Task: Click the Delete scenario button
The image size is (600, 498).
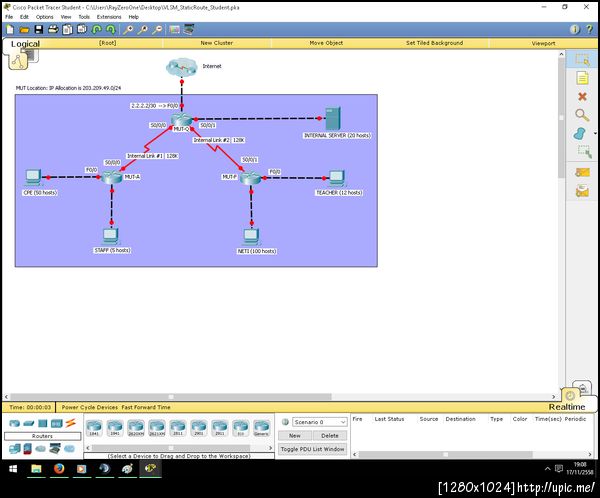Action: [329, 436]
